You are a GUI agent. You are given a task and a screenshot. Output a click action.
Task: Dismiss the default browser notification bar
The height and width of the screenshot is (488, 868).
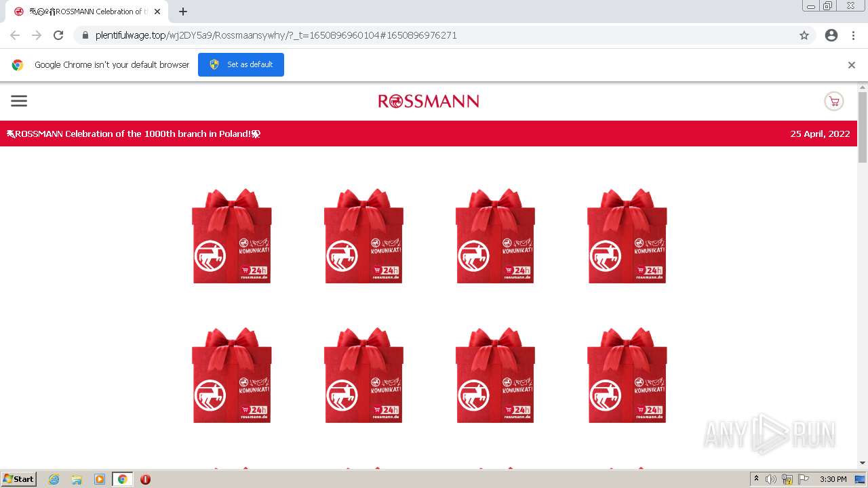tap(852, 65)
